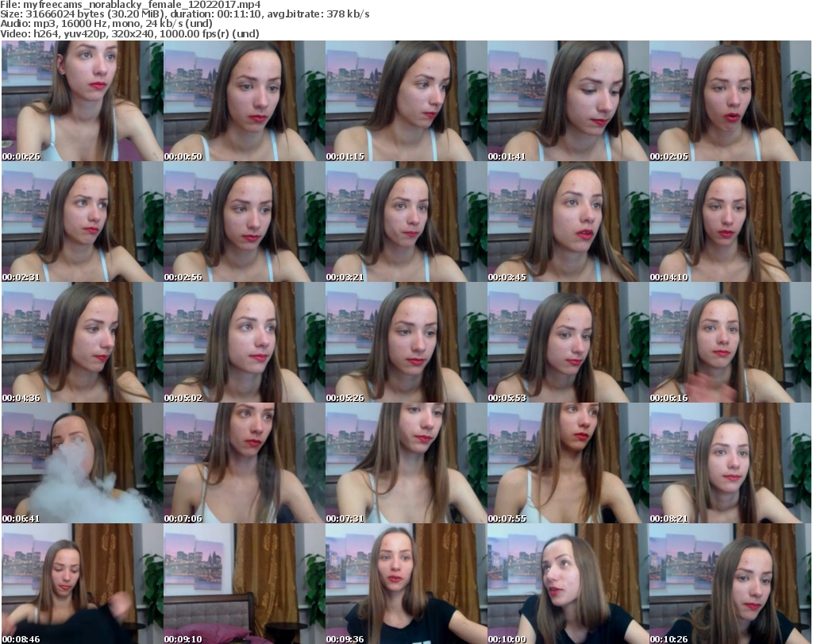Select the thumbnail stamped 00:01:41
Viewport: 813px width, 644px height.
pyautogui.click(x=568, y=101)
